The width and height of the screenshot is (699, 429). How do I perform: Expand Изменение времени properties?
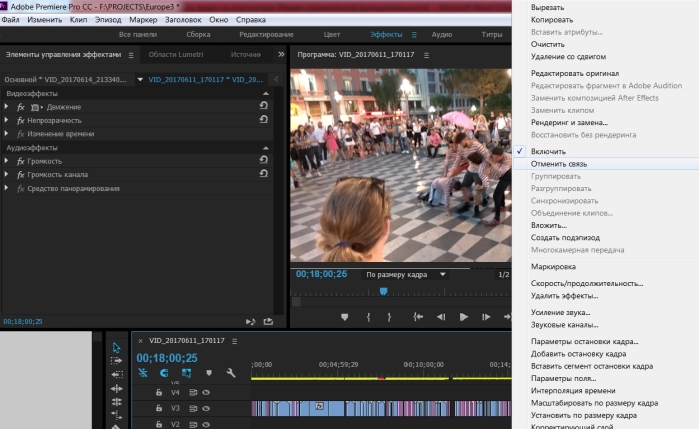tap(6, 133)
